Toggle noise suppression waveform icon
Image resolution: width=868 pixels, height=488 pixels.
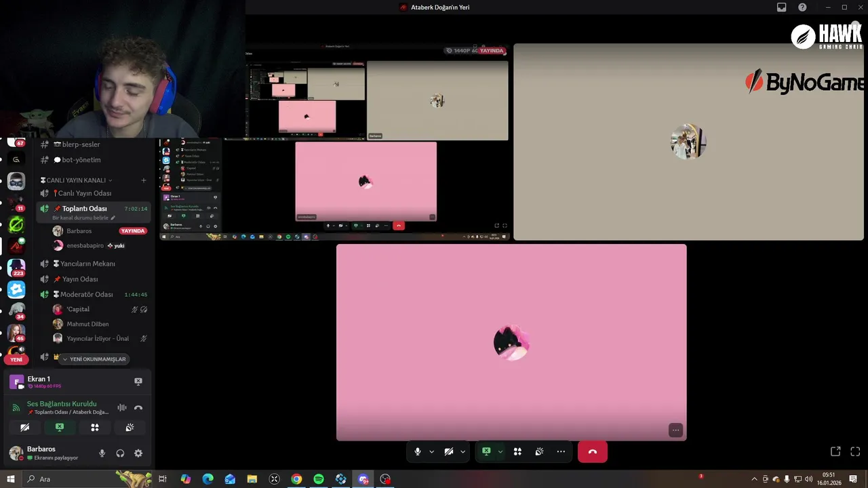click(122, 407)
